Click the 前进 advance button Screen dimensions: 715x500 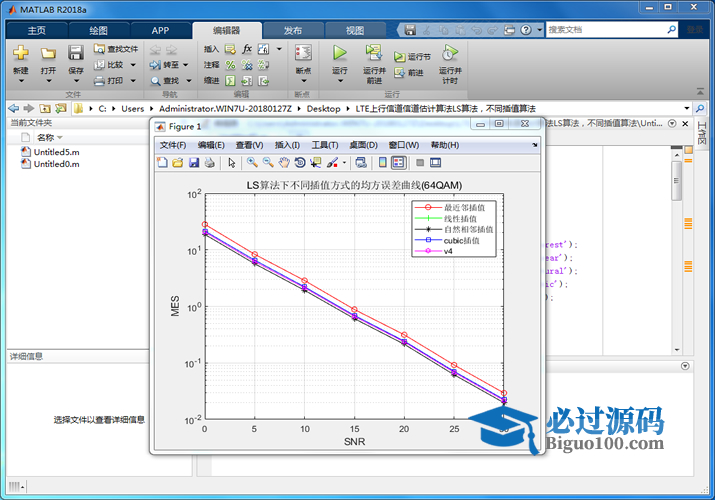click(409, 72)
